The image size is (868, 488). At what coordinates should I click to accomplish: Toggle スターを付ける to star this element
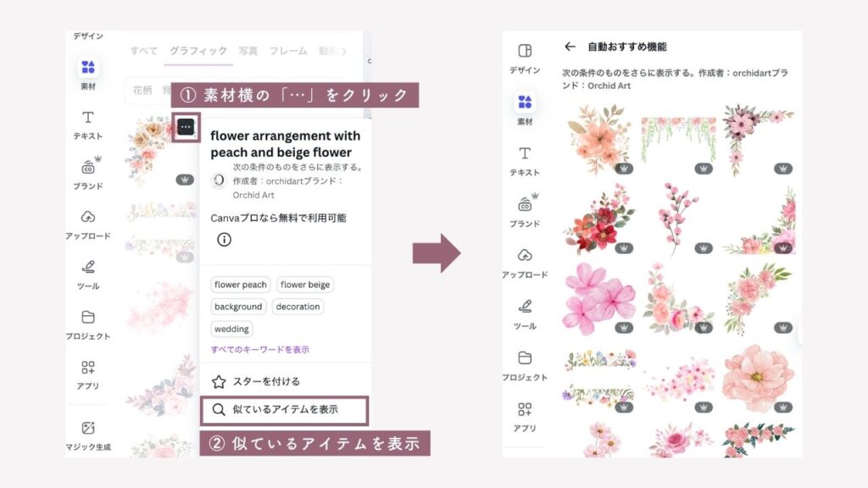click(x=256, y=382)
